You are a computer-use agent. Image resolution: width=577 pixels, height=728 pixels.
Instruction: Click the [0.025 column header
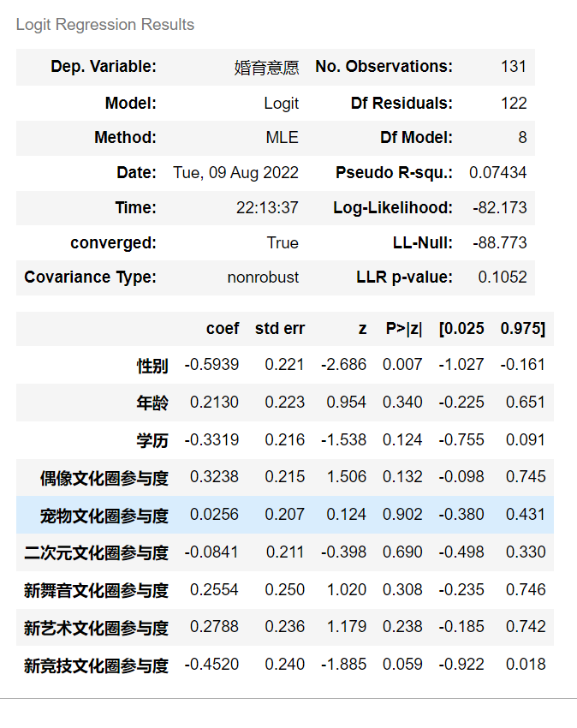[461, 329]
